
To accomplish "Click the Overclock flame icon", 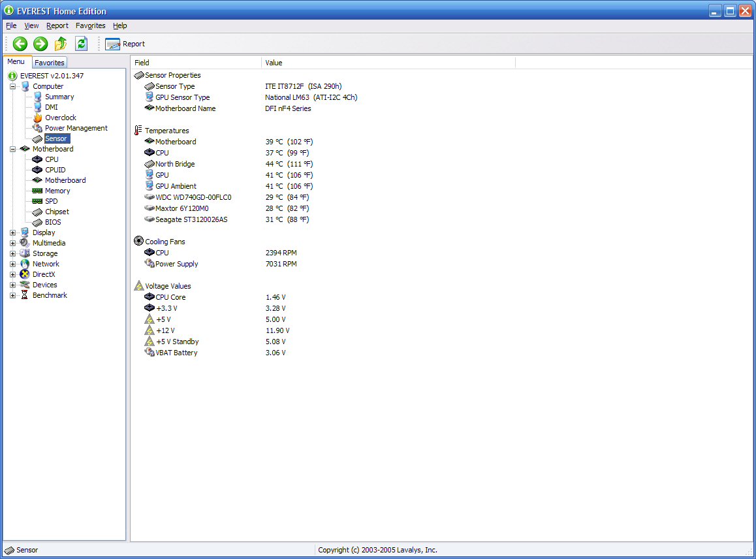I will [38, 118].
